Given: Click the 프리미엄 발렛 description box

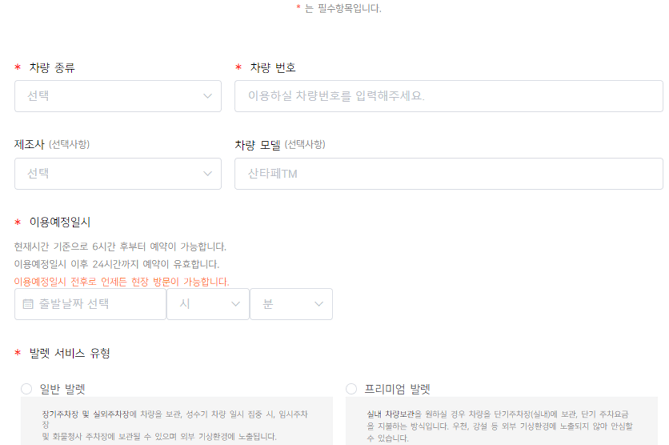Looking at the screenshot, I should pyautogui.click(x=501, y=421).
